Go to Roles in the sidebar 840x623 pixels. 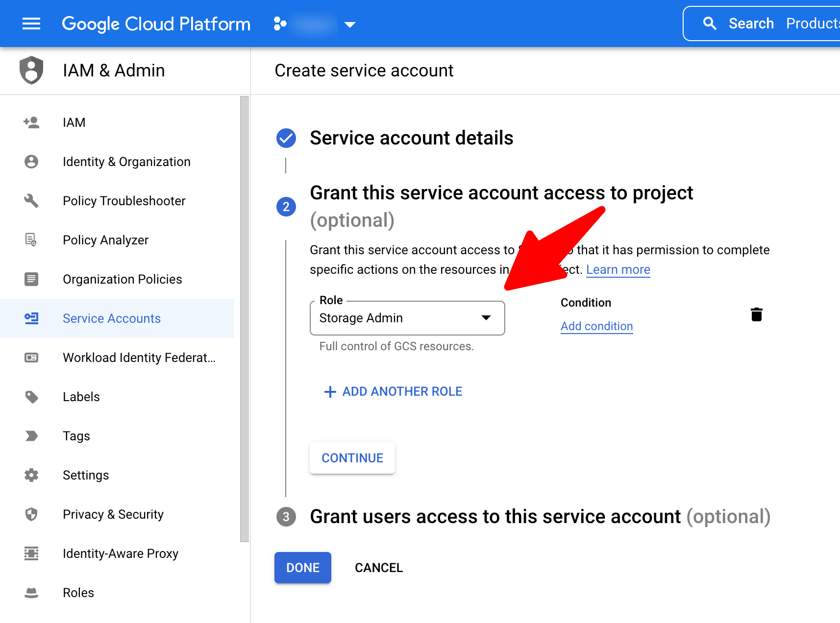click(x=78, y=593)
